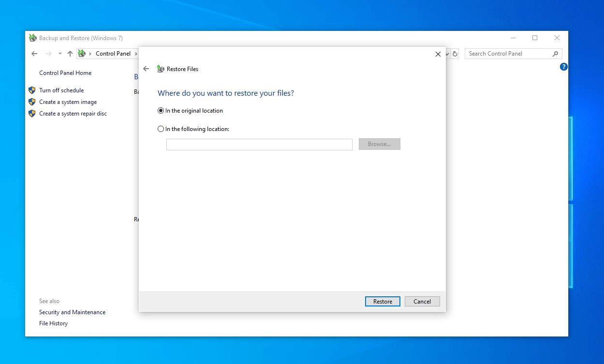Click shield icon beside Turn off schedule
Screen dimensions: 604x364
pyautogui.click(x=32, y=90)
